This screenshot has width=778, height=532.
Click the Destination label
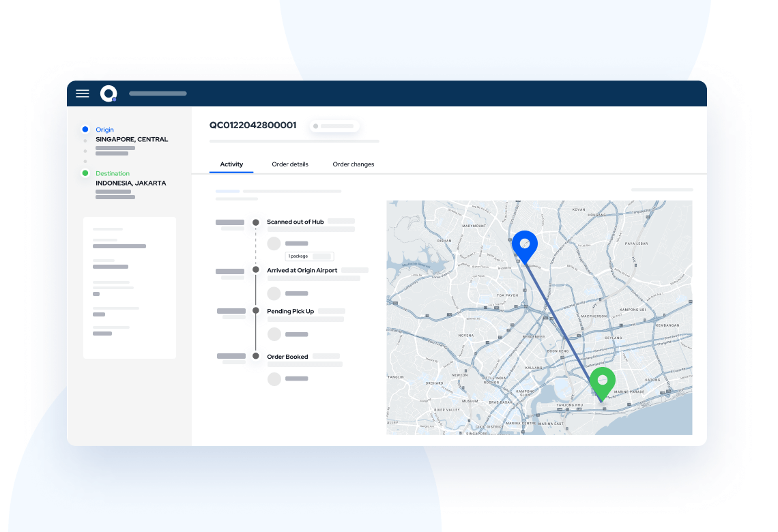click(113, 173)
